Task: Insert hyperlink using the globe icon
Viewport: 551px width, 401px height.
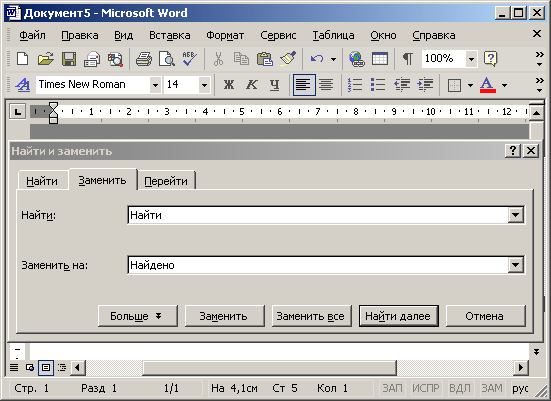Action: (357, 59)
